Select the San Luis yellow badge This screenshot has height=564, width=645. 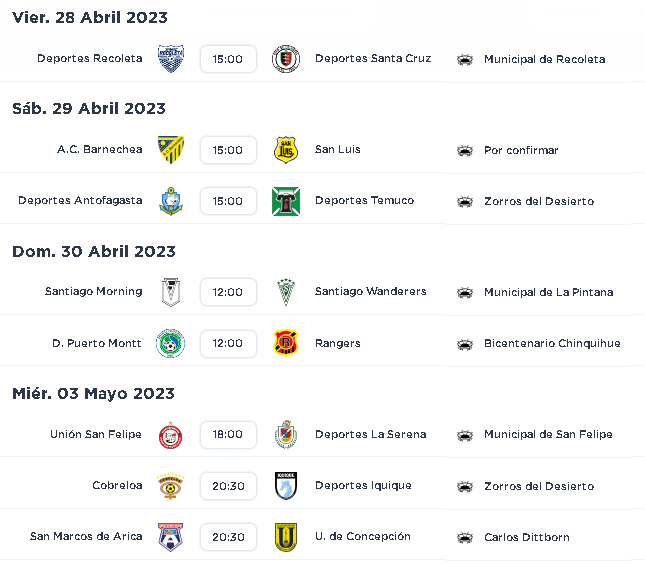(286, 150)
